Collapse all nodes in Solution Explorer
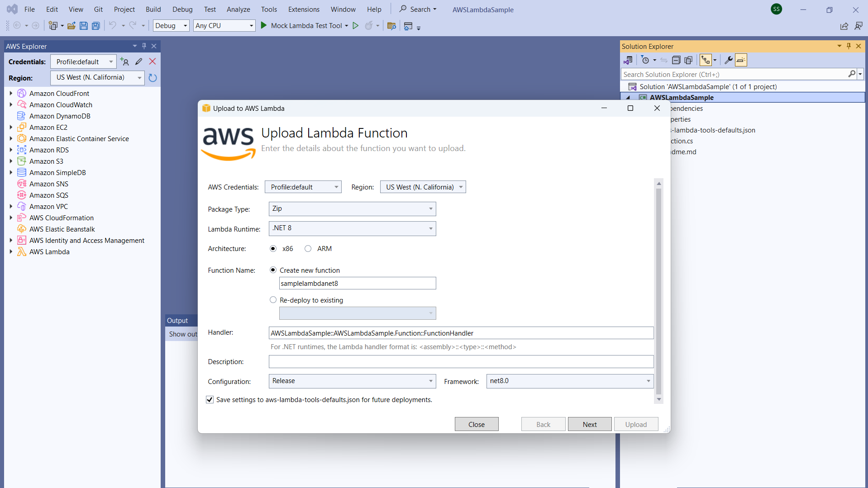The width and height of the screenshot is (868, 488). (676, 60)
